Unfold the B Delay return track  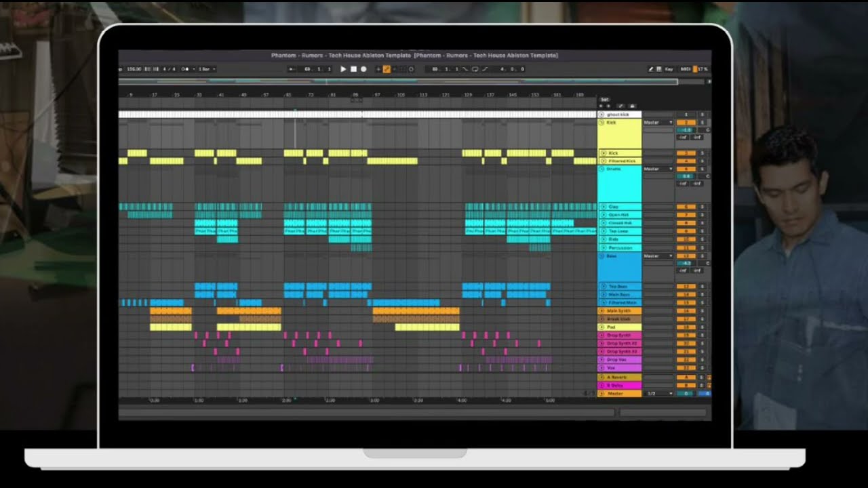click(601, 385)
